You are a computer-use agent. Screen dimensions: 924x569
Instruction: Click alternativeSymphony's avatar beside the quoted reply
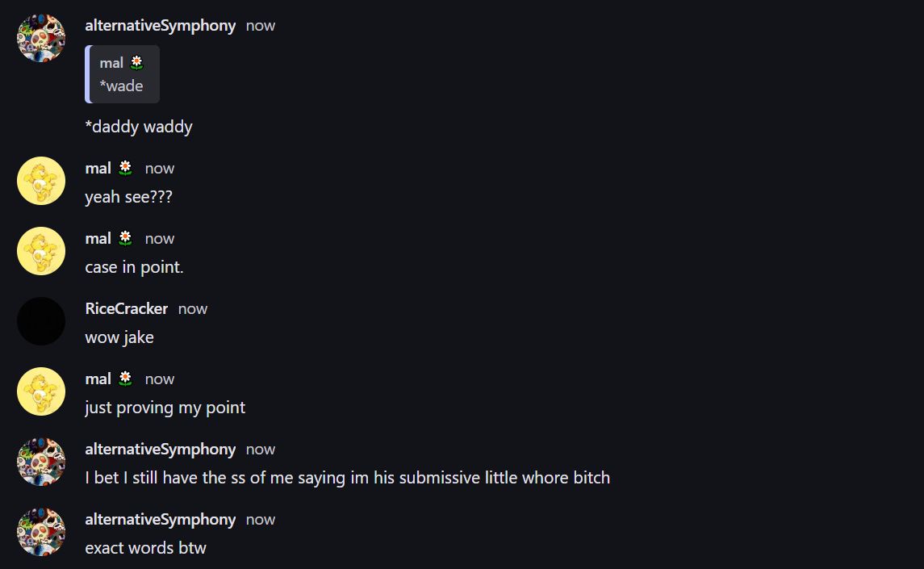[x=41, y=38]
